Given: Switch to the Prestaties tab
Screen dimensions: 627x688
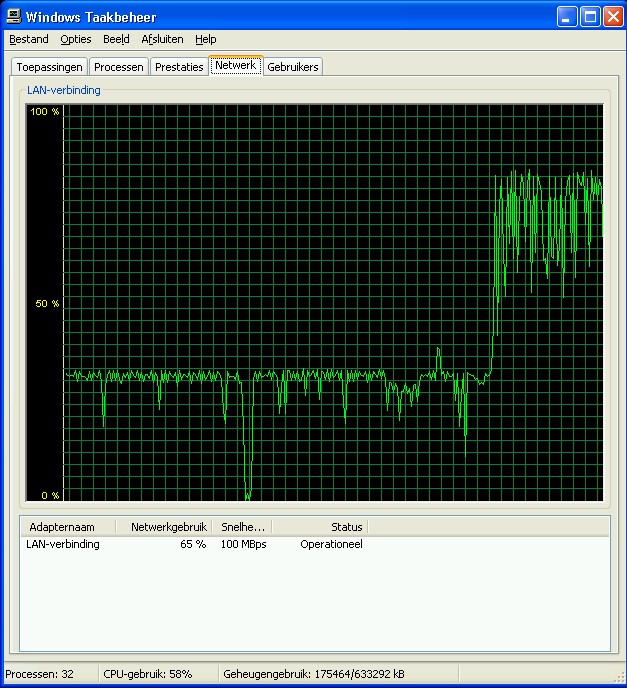Looking at the screenshot, I should tap(179, 67).
